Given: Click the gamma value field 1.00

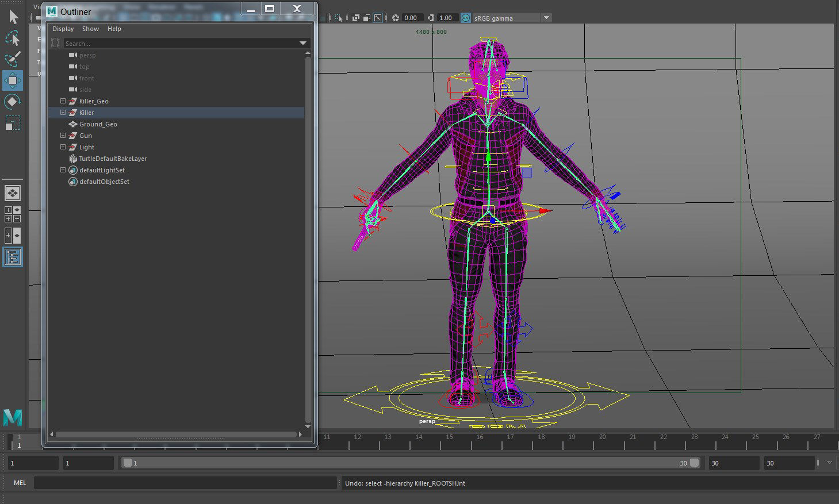Looking at the screenshot, I should pyautogui.click(x=447, y=18).
